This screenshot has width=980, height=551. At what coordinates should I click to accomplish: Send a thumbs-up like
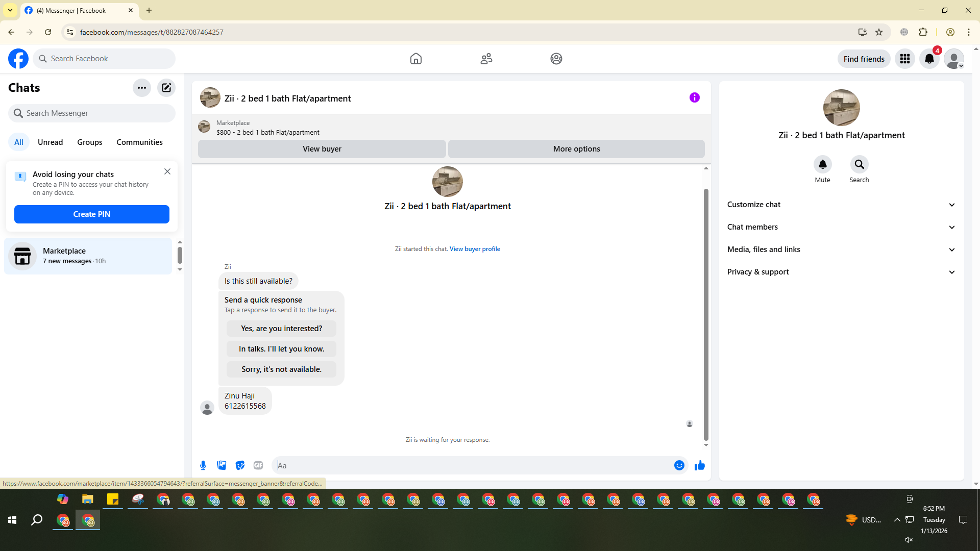699,465
